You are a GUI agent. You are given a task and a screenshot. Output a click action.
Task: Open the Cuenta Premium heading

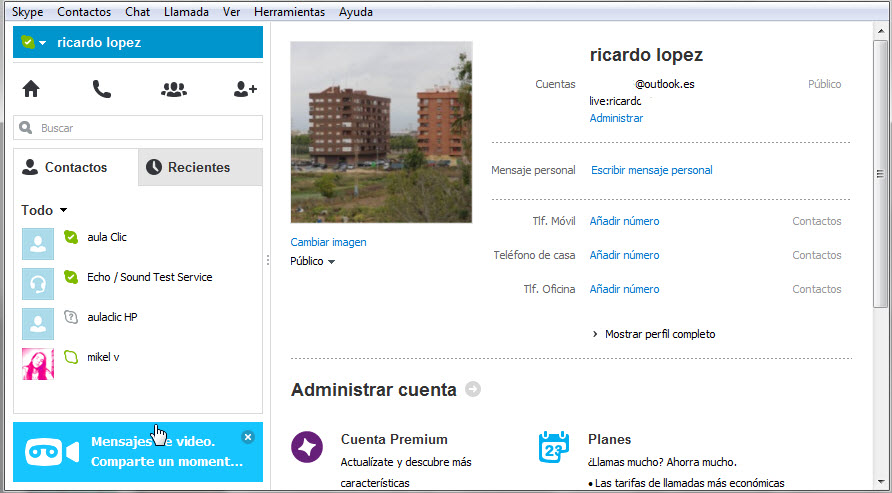click(394, 440)
